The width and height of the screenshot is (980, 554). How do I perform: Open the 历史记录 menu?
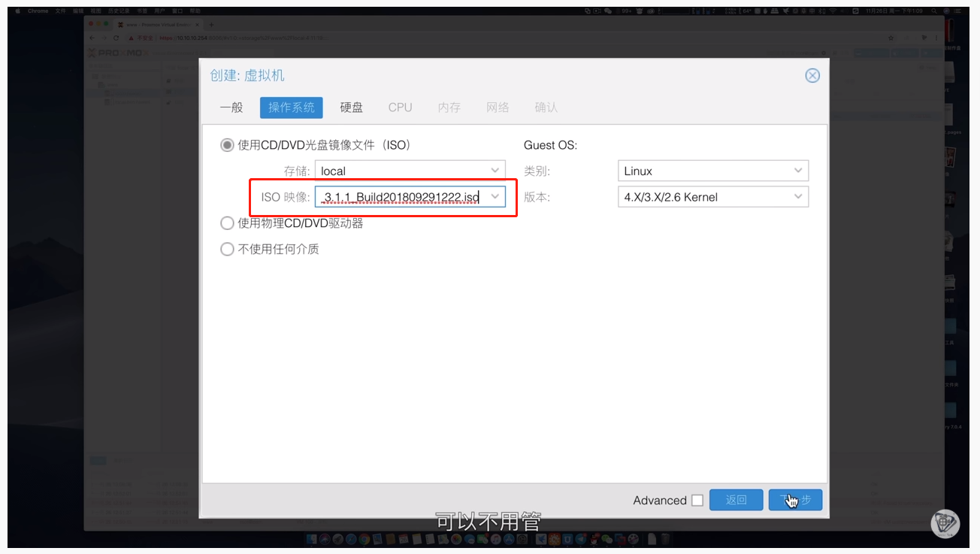119,11
